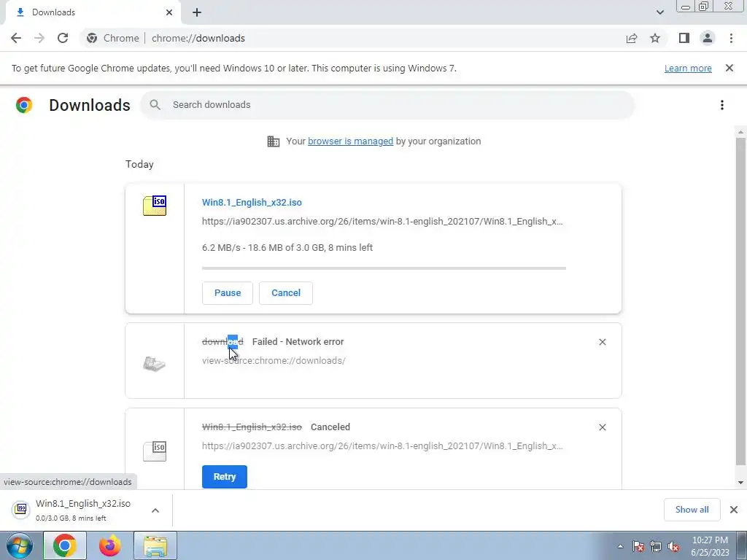Reload the downloads page

click(x=63, y=38)
